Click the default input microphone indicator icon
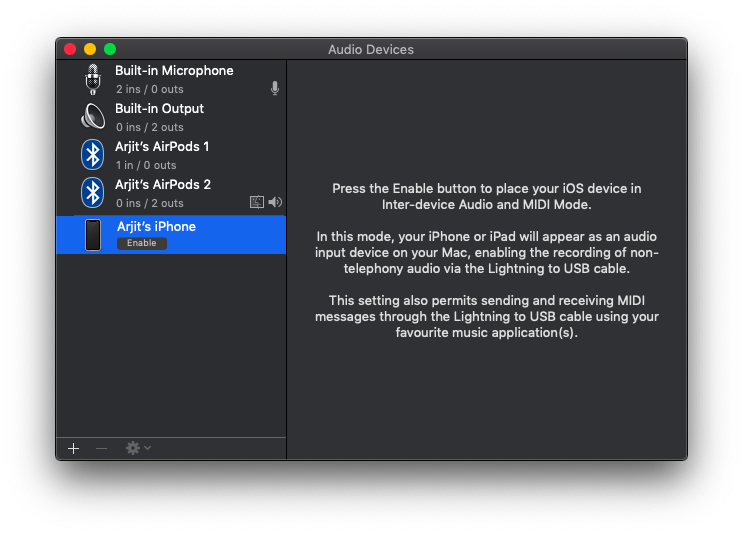This screenshot has width=743, height=534. (x=275, y=88)
